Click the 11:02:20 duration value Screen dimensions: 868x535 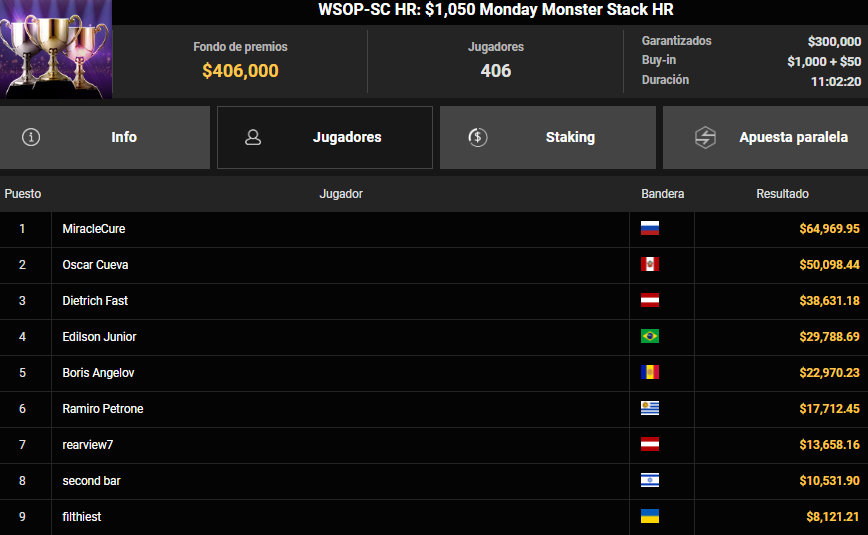tap(836, 81)
